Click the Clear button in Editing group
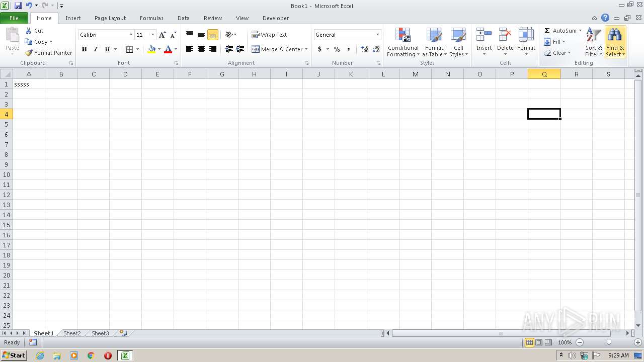Image resolution: width=644 pixels, height=362 pixels. point(557,53)
